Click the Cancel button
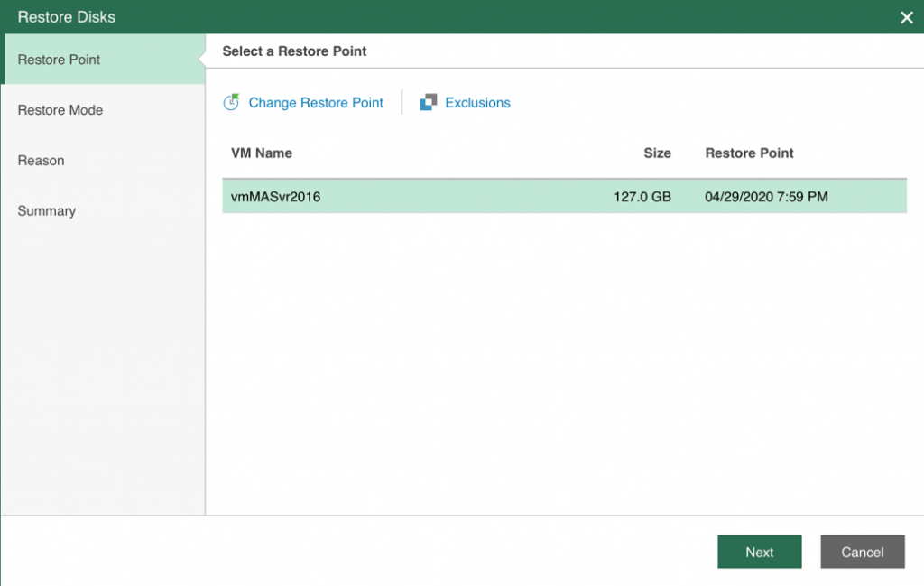The width and height of the screenshot is (924, 586). 862,552
